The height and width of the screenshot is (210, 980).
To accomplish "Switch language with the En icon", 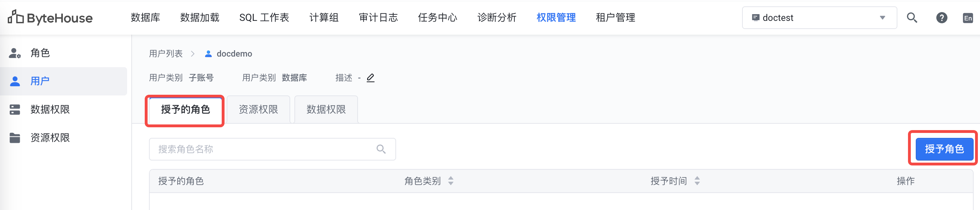I will [x=968, y=18].
